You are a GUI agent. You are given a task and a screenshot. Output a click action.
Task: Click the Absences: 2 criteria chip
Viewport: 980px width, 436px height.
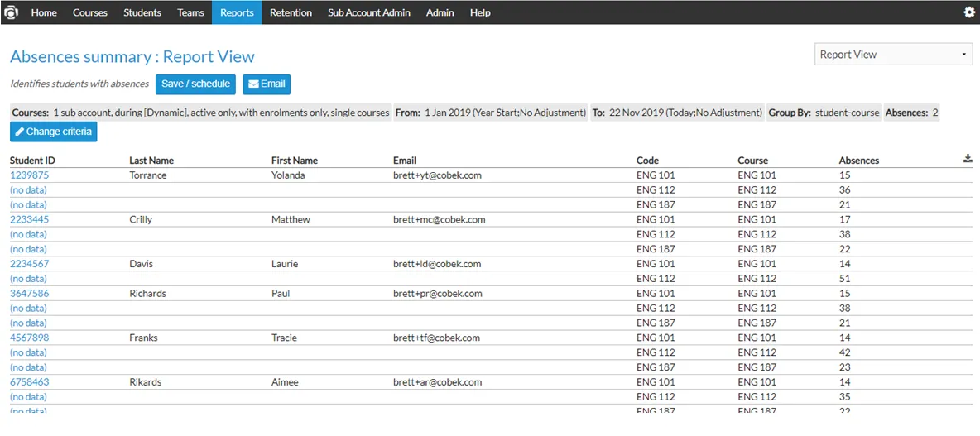point(911,113)
